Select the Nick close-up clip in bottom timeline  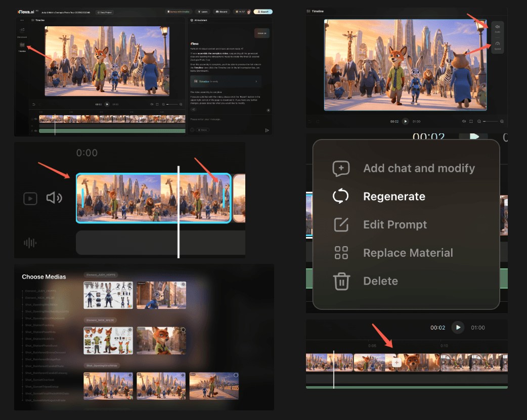[x=418, y=362]
